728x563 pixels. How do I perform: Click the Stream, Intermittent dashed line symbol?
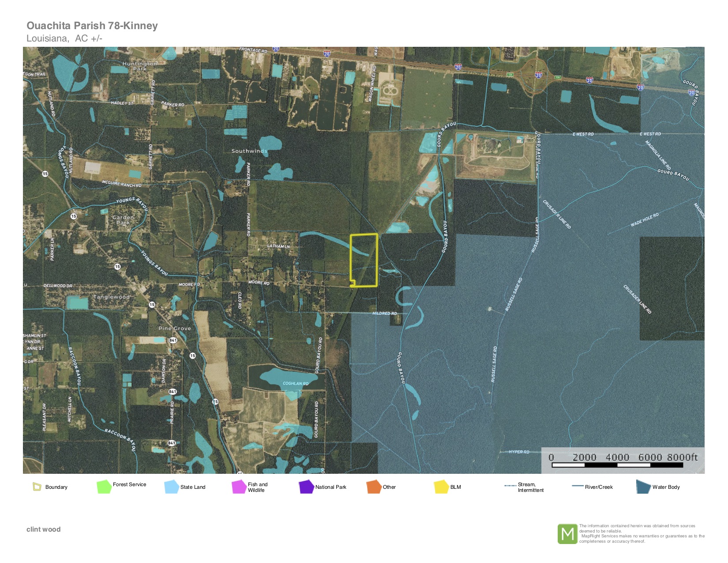point(510,486)
